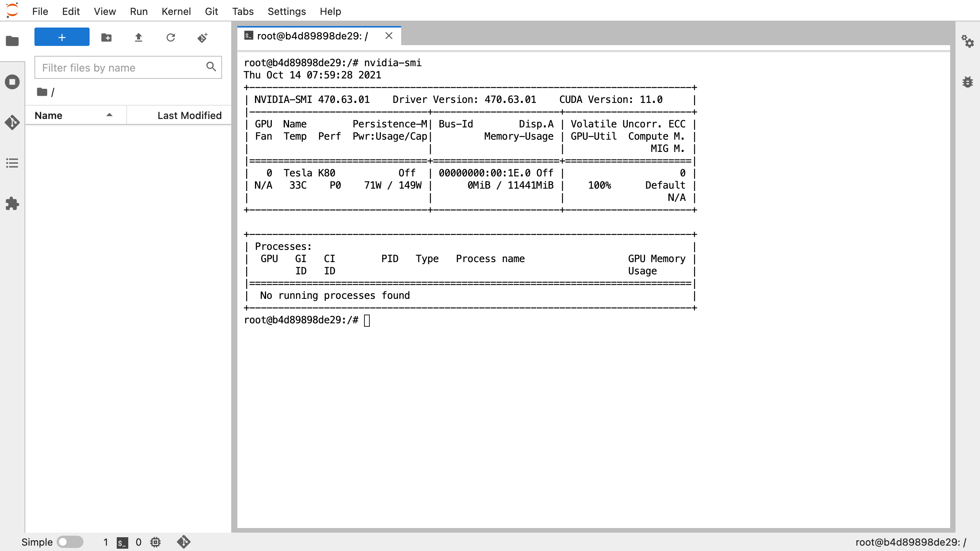Open the Run menu
Image resolution: width=980 pixels, height=551 pixels.
(x=139, y=11)
